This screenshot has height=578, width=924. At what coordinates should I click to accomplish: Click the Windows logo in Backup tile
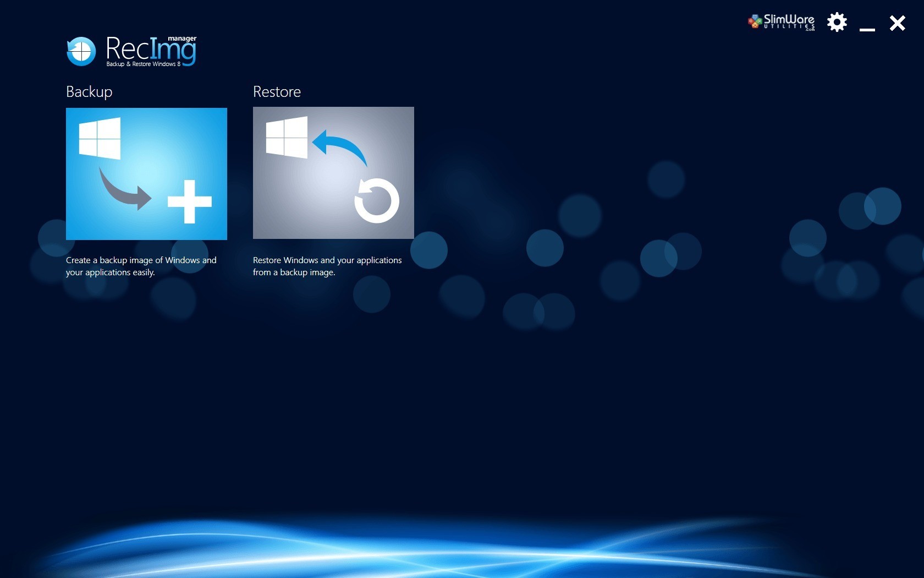click(x=100, y=138)
